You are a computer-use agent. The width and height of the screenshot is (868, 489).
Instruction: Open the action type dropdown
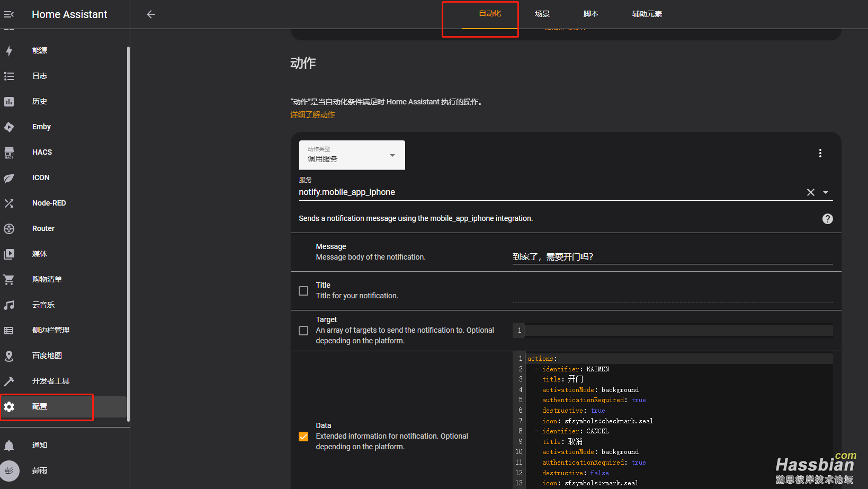coord(352,155)
